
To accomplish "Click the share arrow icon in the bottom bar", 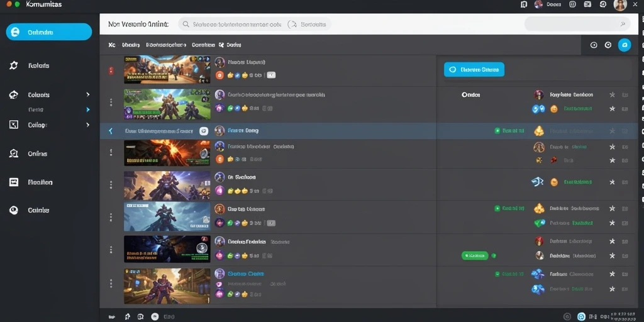I will pos(127,316).
